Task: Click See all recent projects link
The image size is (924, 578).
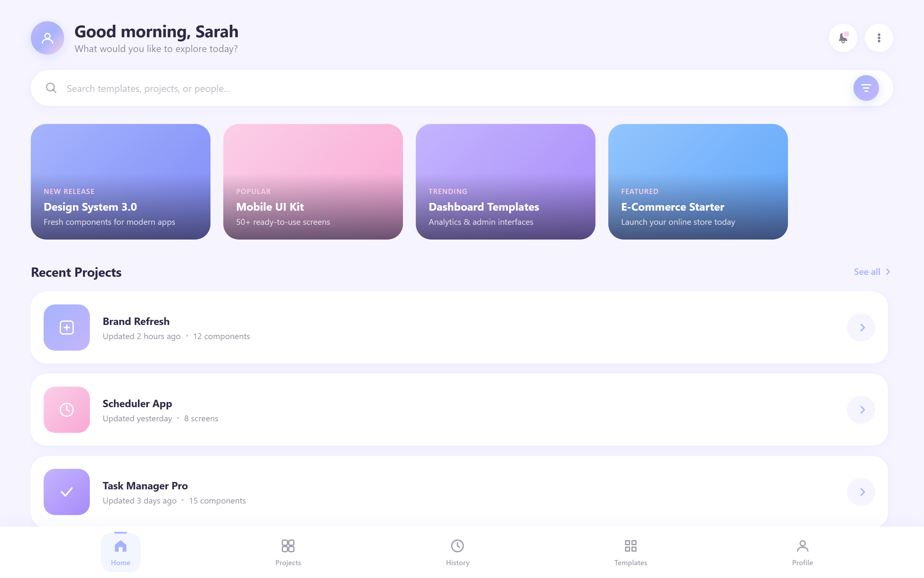Action: coord(872,272)
